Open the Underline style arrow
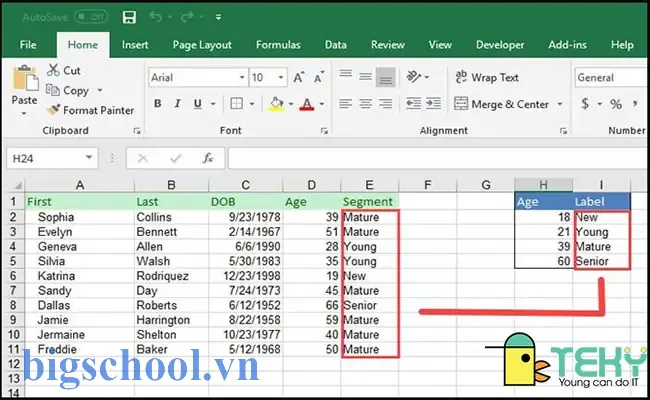The image size is (650, 400). click(213, 104)
